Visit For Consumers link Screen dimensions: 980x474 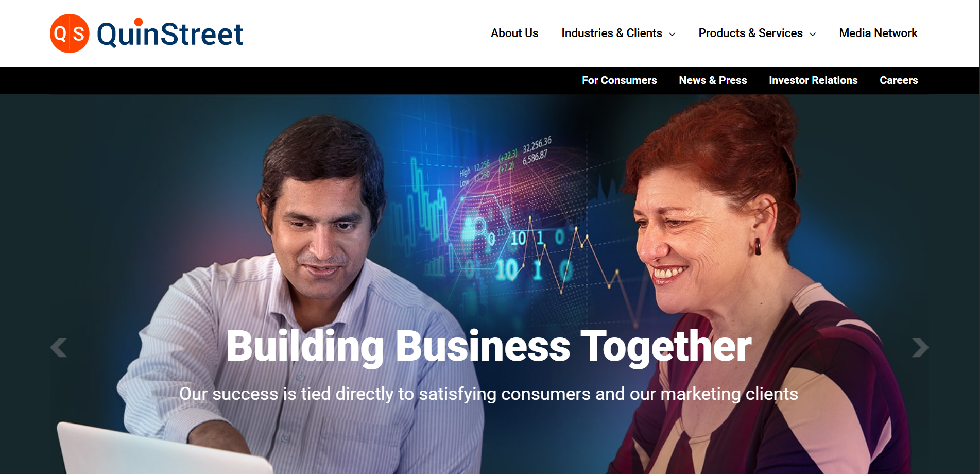[x=619, y=80]
